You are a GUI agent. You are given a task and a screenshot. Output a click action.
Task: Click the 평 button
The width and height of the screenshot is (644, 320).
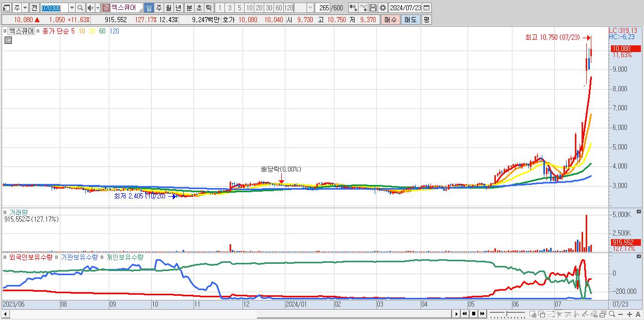click(426, 20)
